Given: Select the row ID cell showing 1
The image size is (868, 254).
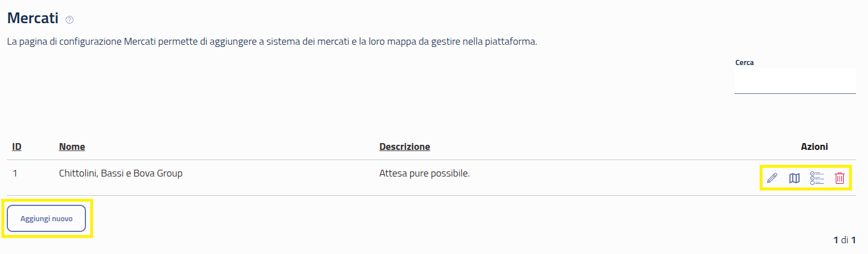Looking at the screenshot, I should pyautogui.click(x=15, y=174).
